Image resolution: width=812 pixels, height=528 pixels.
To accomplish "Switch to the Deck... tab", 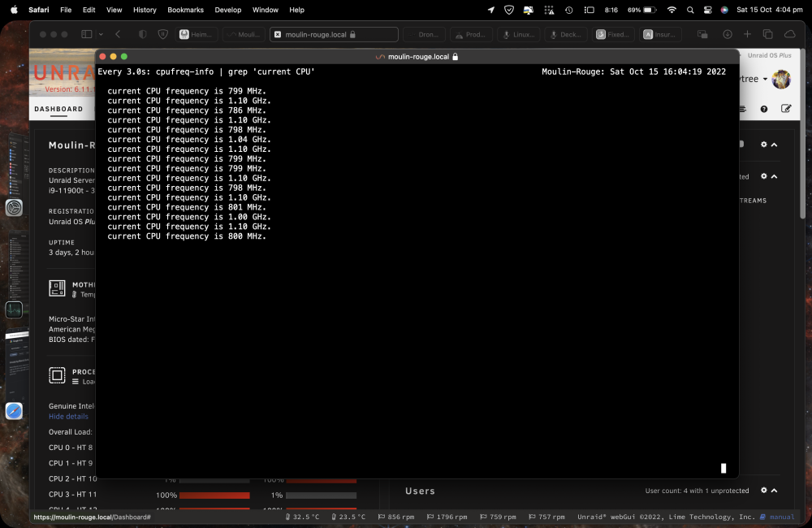I will [x=565, y=34].
